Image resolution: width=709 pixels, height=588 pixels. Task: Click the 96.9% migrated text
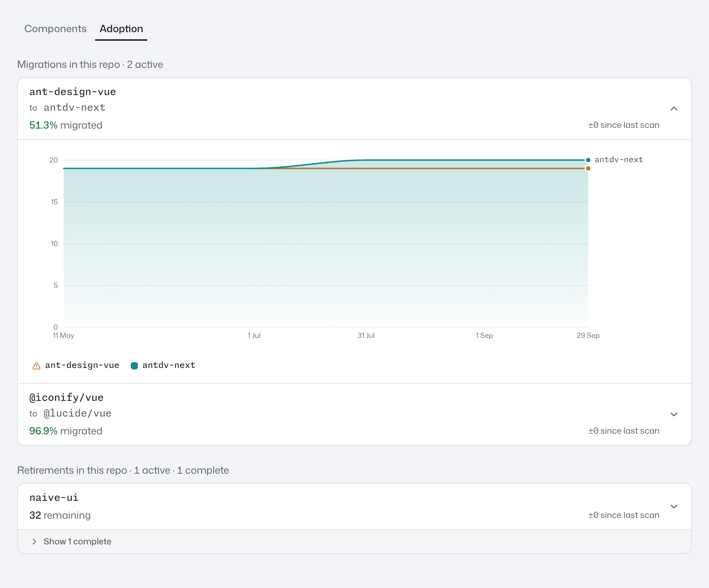click(x=66, y=431)
